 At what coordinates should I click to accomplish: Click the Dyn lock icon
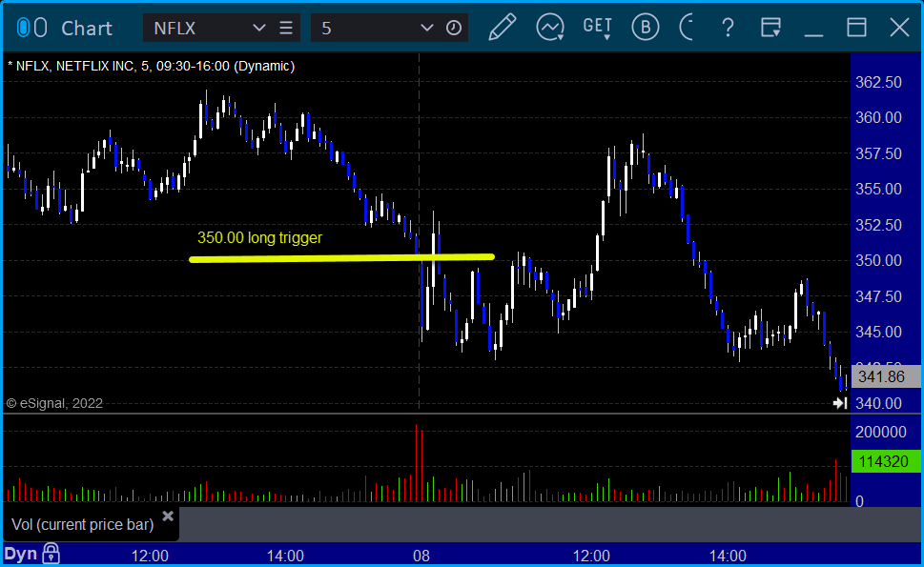[x=51, y=554]
